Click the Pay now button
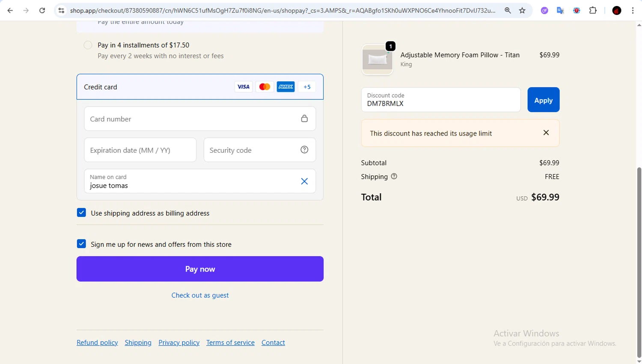 pyautogui.click(x=200, y=269)
